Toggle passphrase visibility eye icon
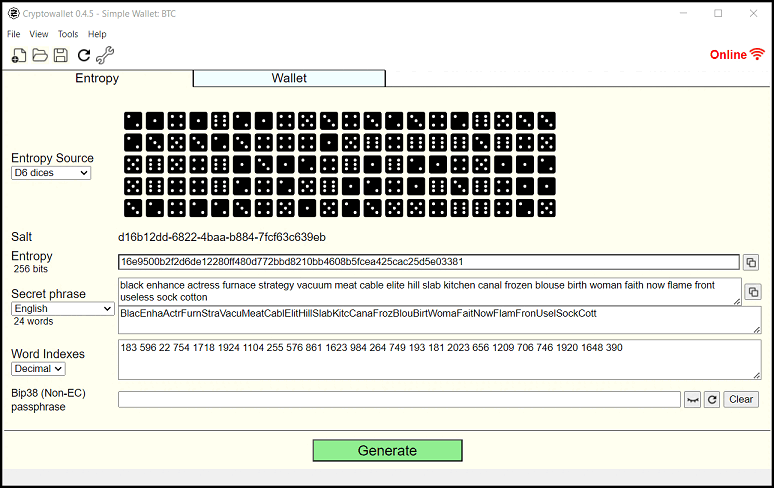Screen dimensions: 774x488 (693, 400)
